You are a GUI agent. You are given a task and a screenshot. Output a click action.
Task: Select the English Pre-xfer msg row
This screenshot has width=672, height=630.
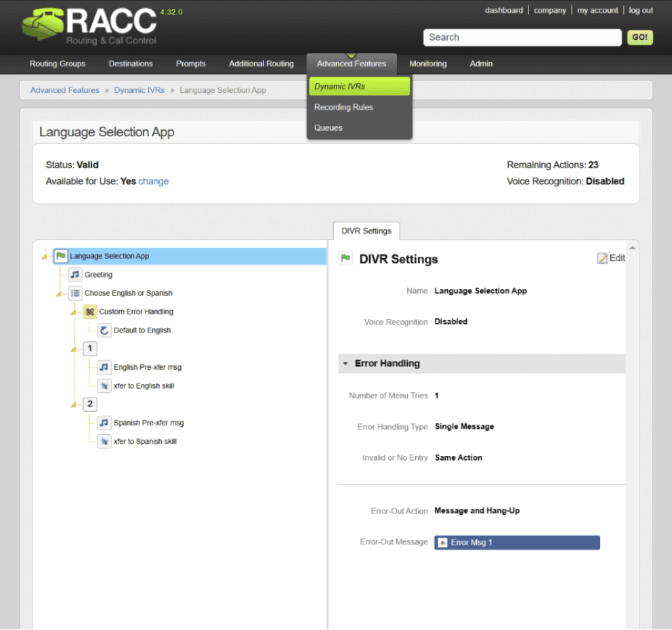148,367
